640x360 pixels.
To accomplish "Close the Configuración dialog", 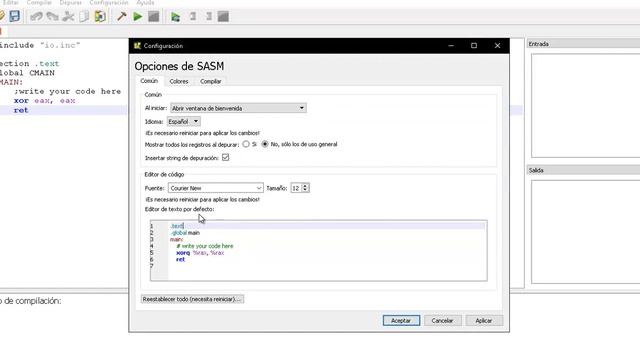I will 497,46.
